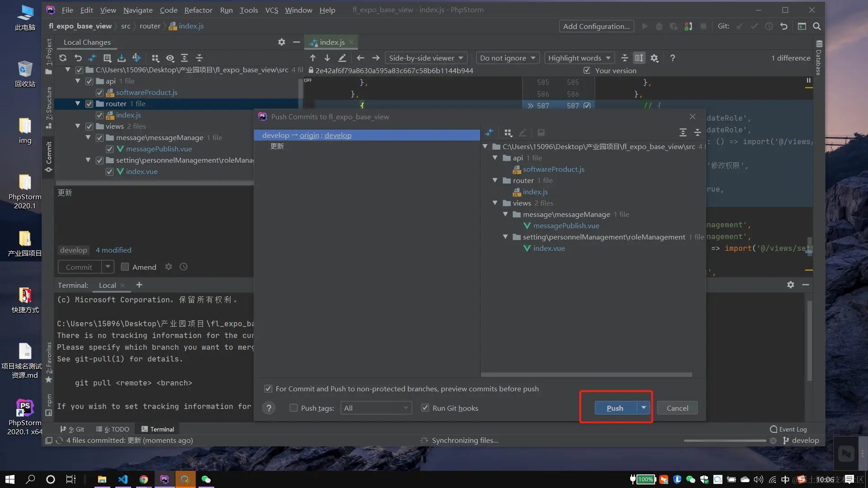Open the Side-by-side viewer dropdown
Screen dimensions: 868x488
(x=425, y=58)
